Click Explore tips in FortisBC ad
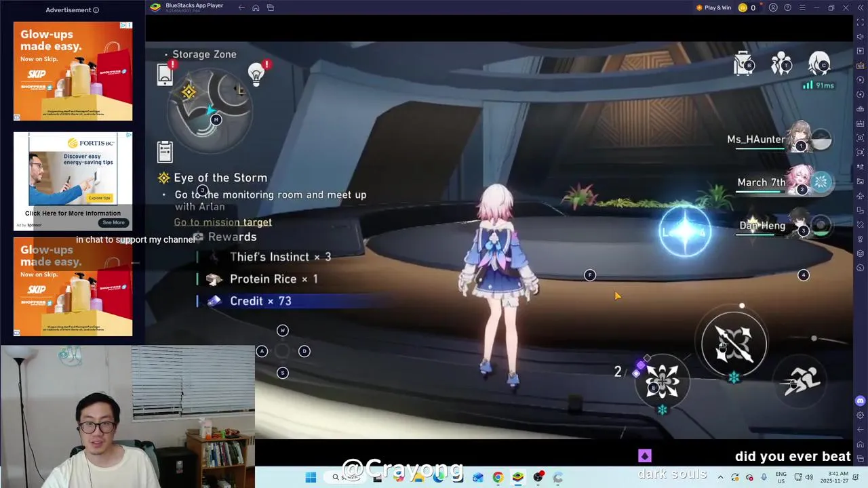The width and height of the screenshot is (868, 488). [99, 198]
